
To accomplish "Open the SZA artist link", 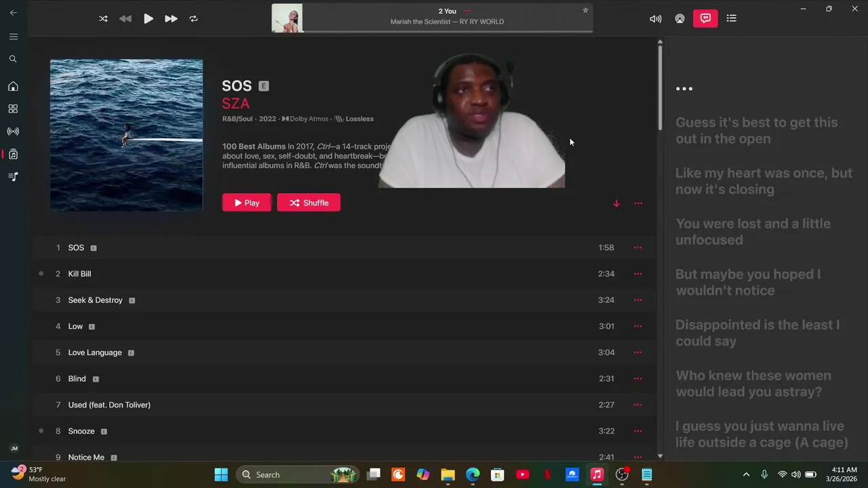I will click(235, 103).
